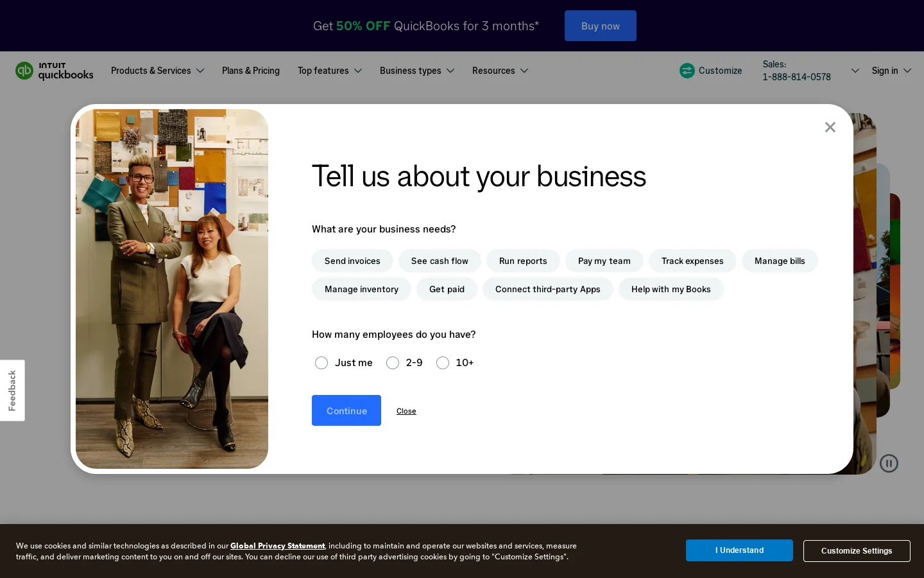Expand the Resources dropdown

click(x=501, y=71)
